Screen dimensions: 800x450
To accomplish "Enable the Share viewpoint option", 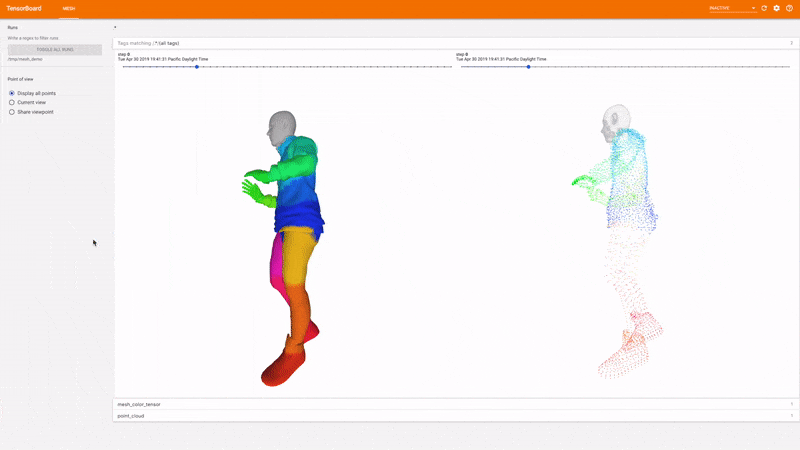I will [12, 112].
